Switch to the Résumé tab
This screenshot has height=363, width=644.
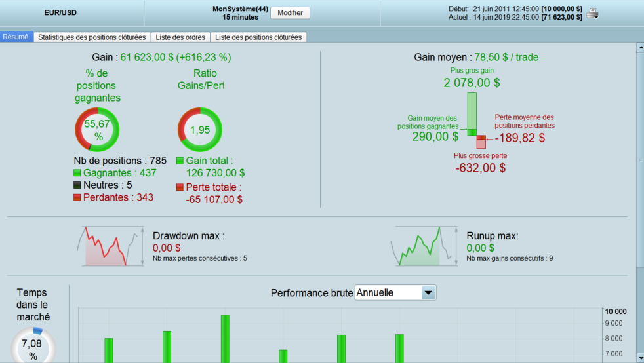point(16,37)
